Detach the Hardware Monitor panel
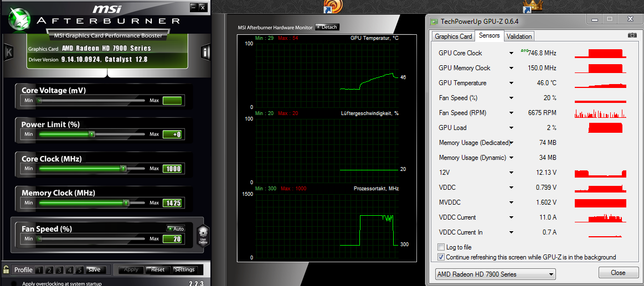The image size is (644, 286). [x=327, y=27]
